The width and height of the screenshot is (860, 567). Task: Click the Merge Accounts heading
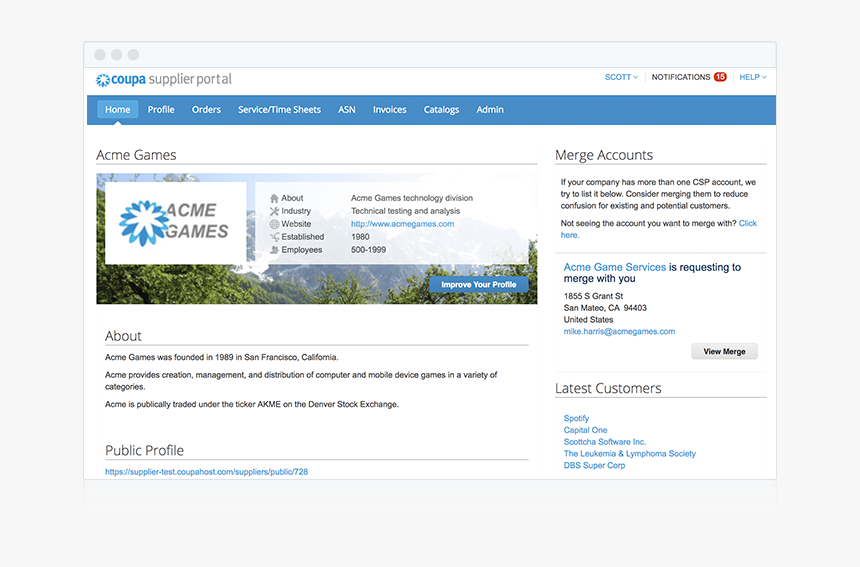603,155
